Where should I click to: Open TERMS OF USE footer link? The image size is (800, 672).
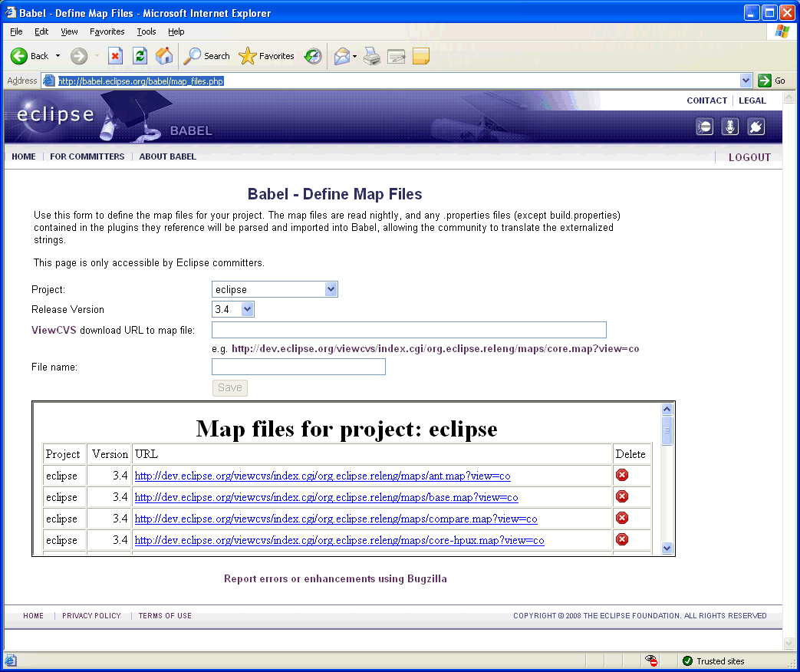(165, 616)
